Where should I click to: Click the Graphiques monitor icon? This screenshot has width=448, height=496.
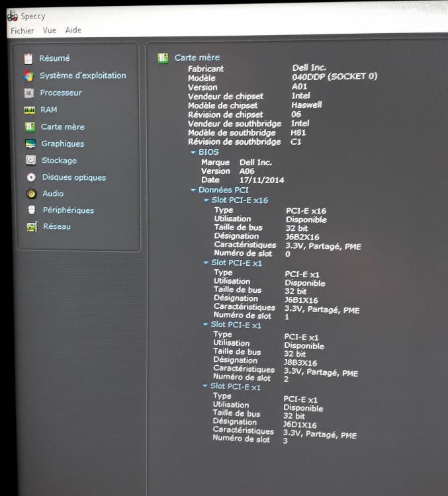point(30,144)
